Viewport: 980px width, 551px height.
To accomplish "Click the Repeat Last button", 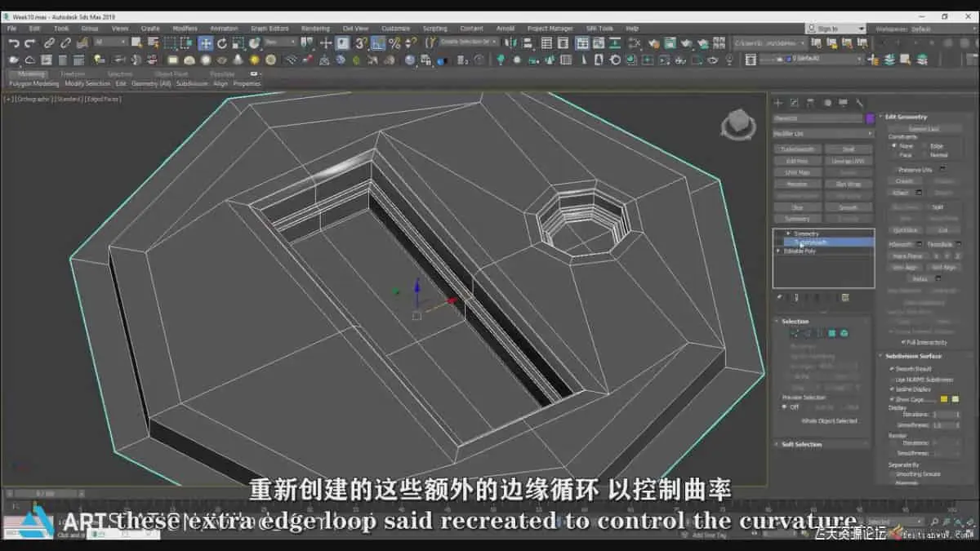I will (924, 129).
